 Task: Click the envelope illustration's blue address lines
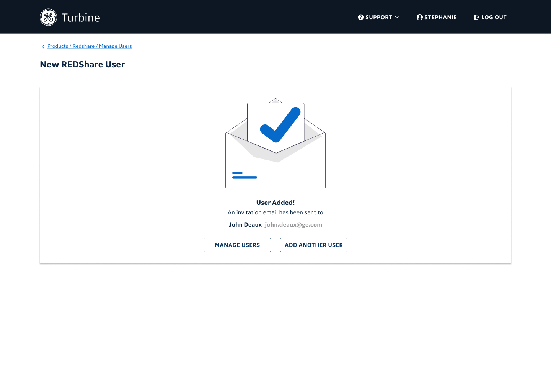[x=245, y=175]
